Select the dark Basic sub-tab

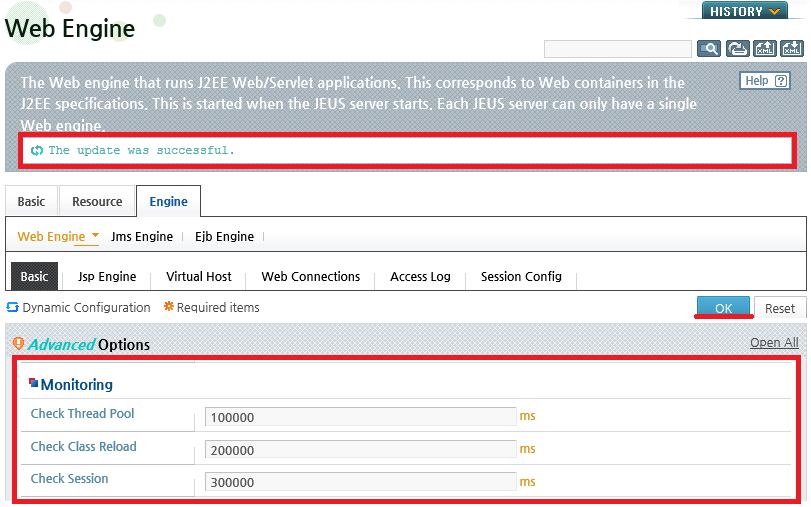35,276
